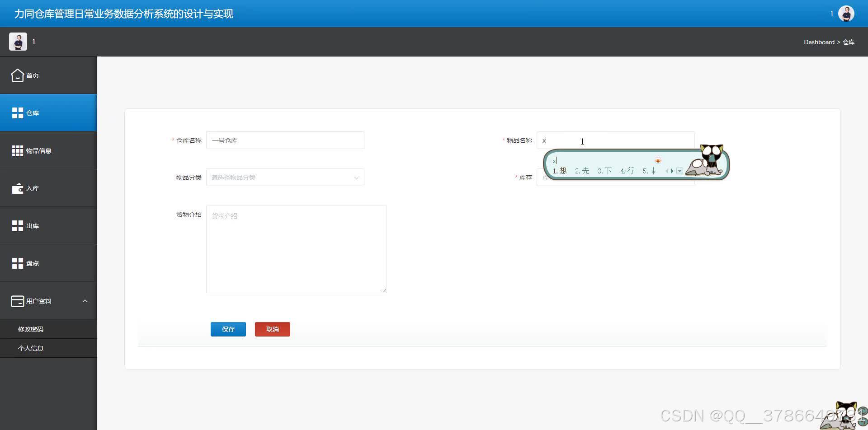Select the 仓库 menu item
The image size is (868, 430).
pyautogui.click(x=48, y=113)
